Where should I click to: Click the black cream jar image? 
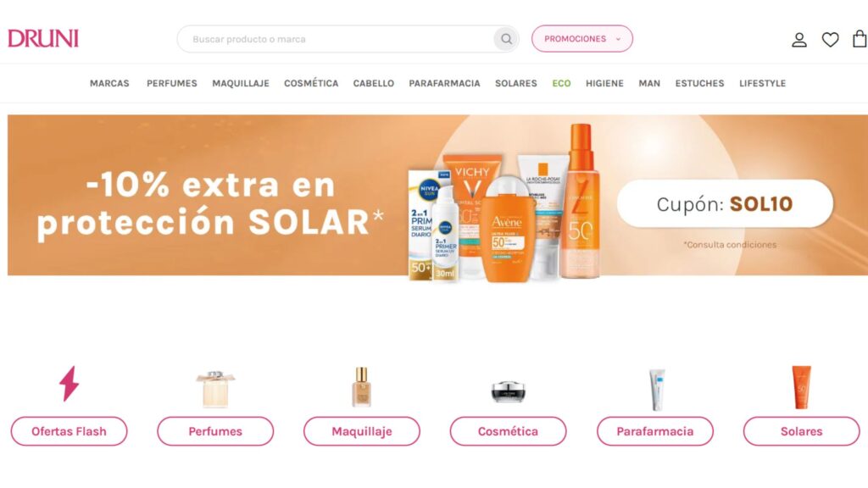(x=509, y=391)
